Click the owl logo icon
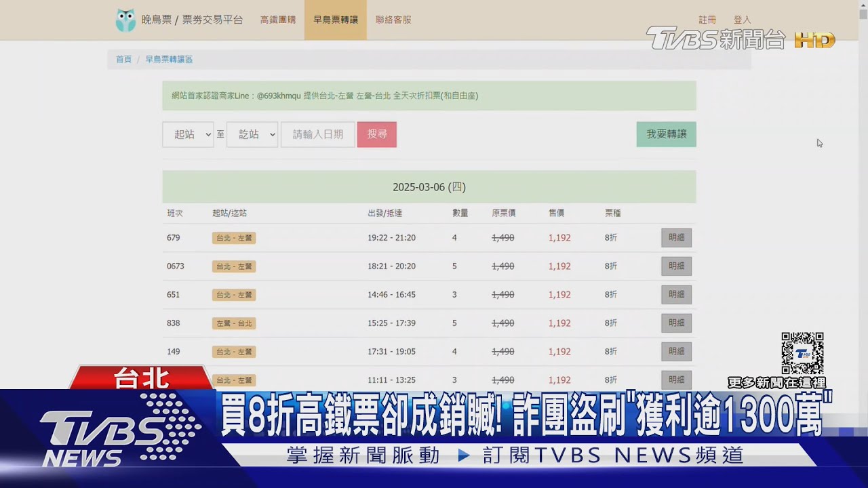 [x=125, y=20]
